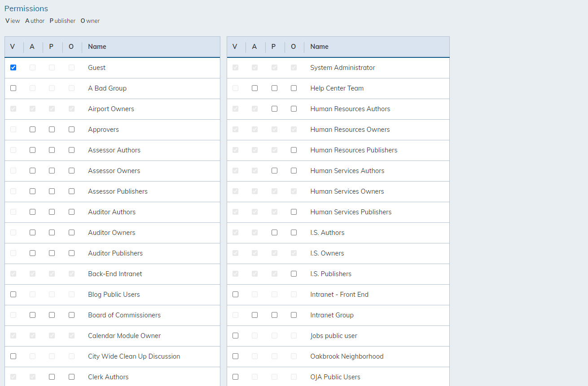Enable Publisher permission for Approvers
588x386 pixels.
coord(52,130)
